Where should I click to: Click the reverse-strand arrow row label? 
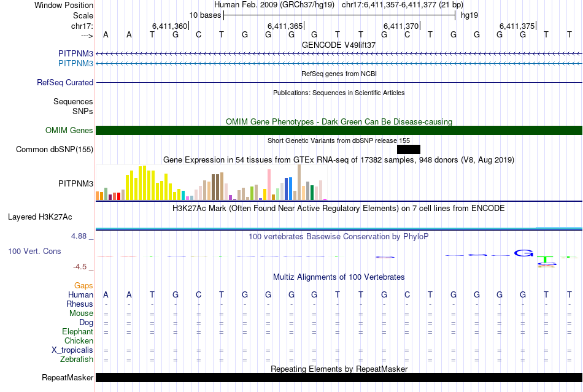pyautogui.click(x=87, y=36)
